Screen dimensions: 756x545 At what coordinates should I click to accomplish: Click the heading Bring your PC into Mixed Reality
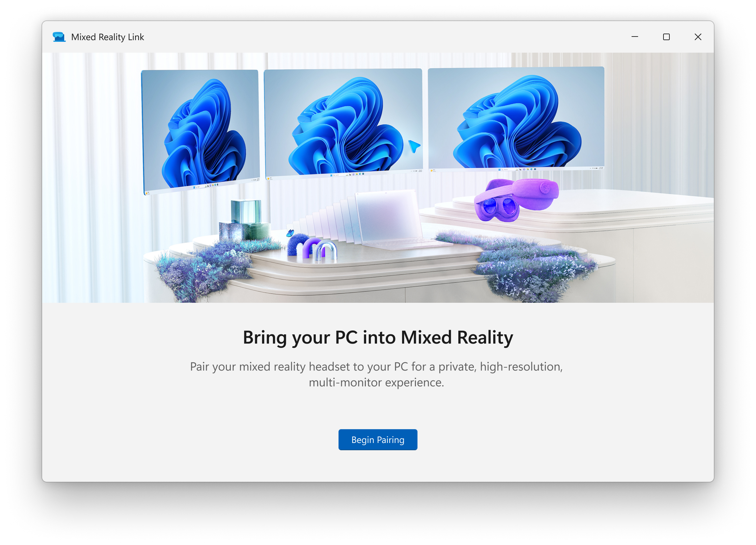click(378, 338)
